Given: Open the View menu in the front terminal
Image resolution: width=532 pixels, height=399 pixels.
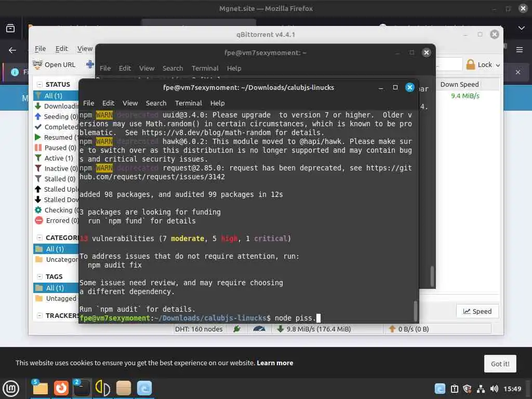Looking at the screenshot, I should tap(130, 103).
